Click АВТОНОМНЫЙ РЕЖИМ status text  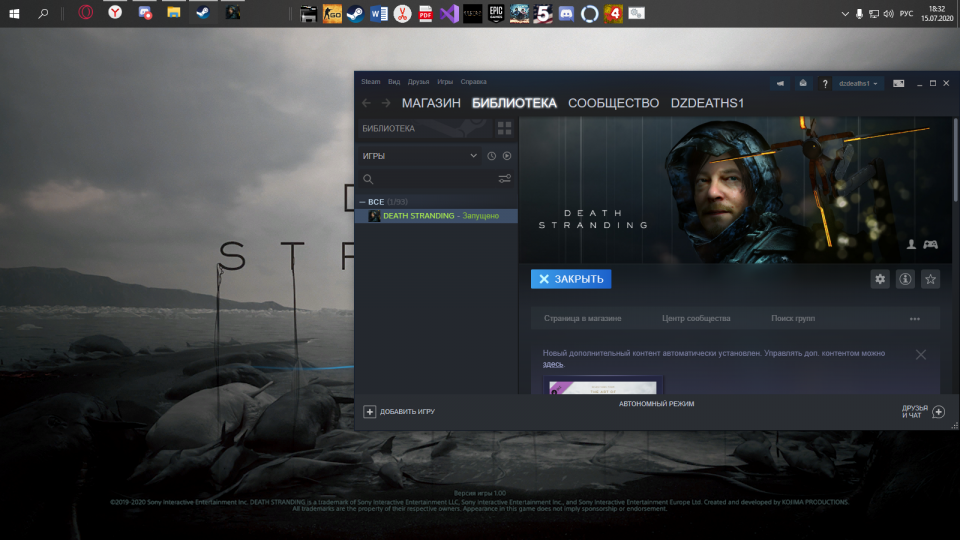[656, 404]
